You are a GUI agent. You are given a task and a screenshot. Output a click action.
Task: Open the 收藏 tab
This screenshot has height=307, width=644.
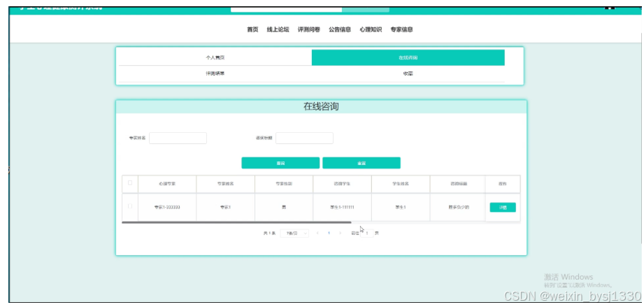(x=408, y=73)
